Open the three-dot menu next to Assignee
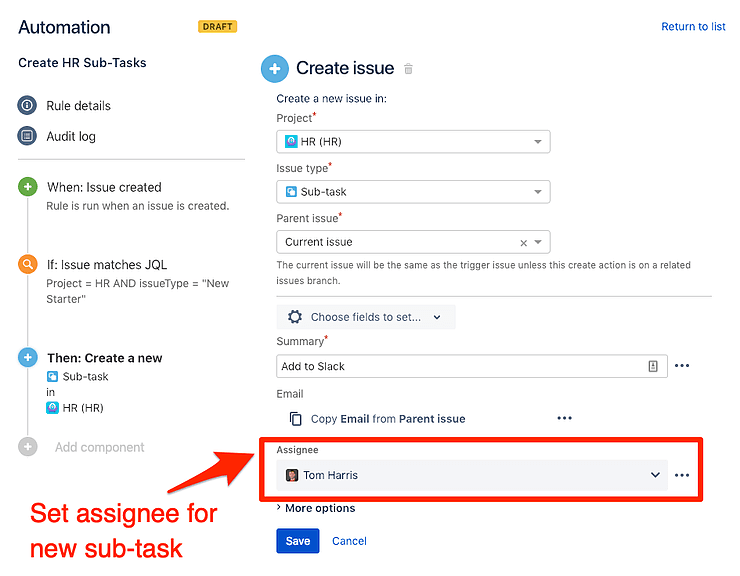This screenshot has height=576, width=740. 682,475
